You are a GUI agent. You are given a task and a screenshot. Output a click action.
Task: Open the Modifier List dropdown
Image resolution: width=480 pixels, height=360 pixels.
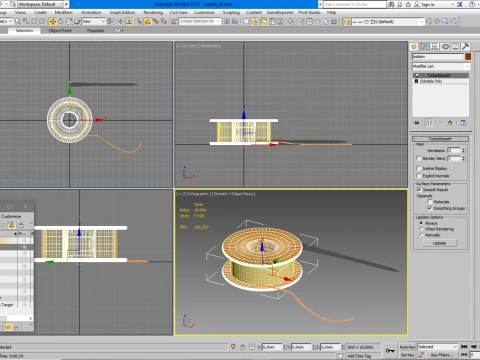coord(441,66)
